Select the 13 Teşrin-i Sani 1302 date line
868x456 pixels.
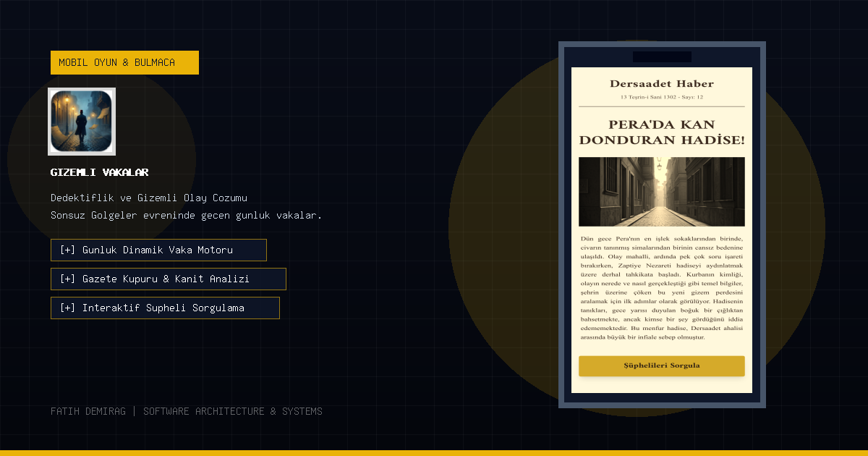pyautogui.click(x=661, y=97)
